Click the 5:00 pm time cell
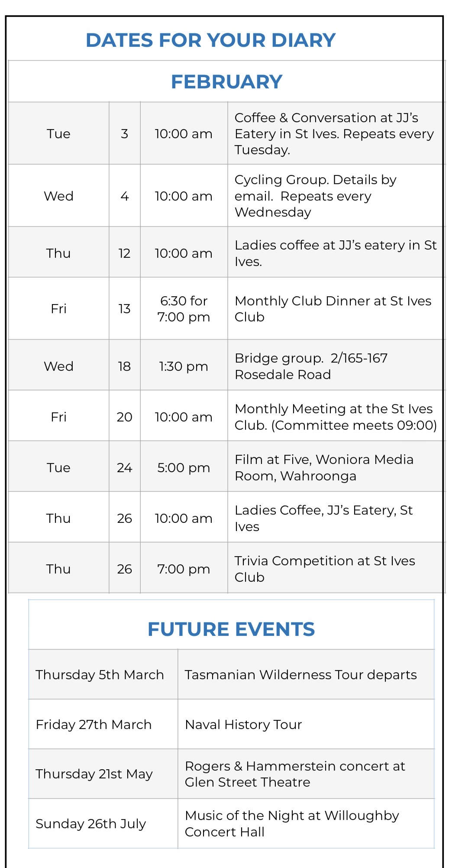 (184, 468)
